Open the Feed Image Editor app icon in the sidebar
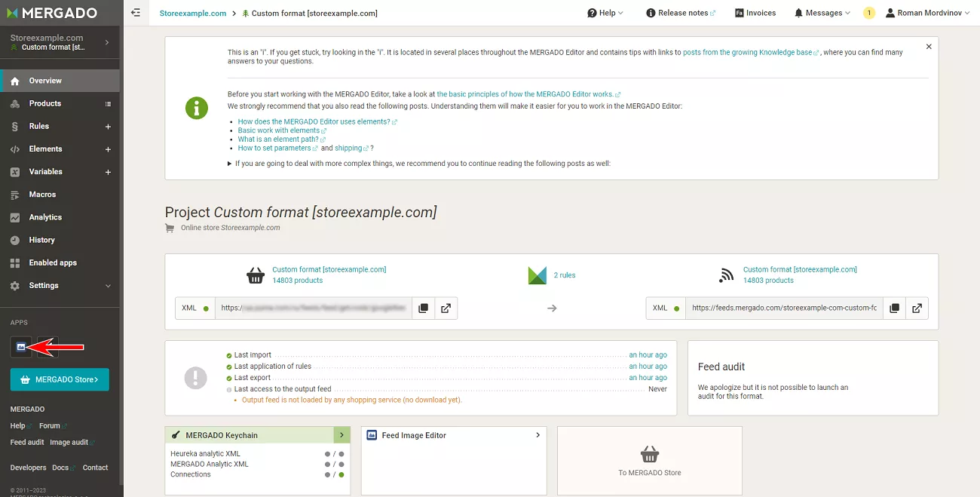Screen dimensions: 980x497 coord(21,347)
